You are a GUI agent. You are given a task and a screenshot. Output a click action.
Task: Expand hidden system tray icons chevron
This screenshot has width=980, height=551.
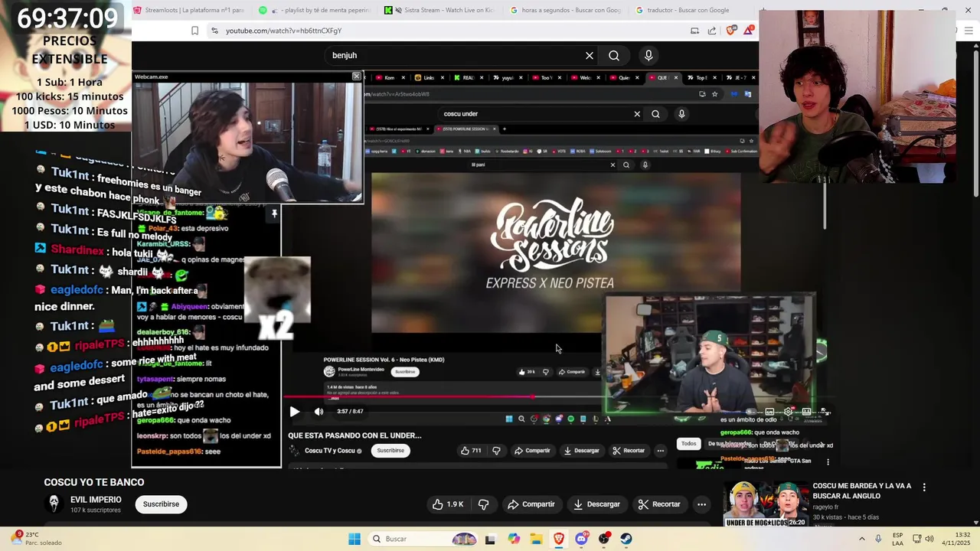coord(863,539)
